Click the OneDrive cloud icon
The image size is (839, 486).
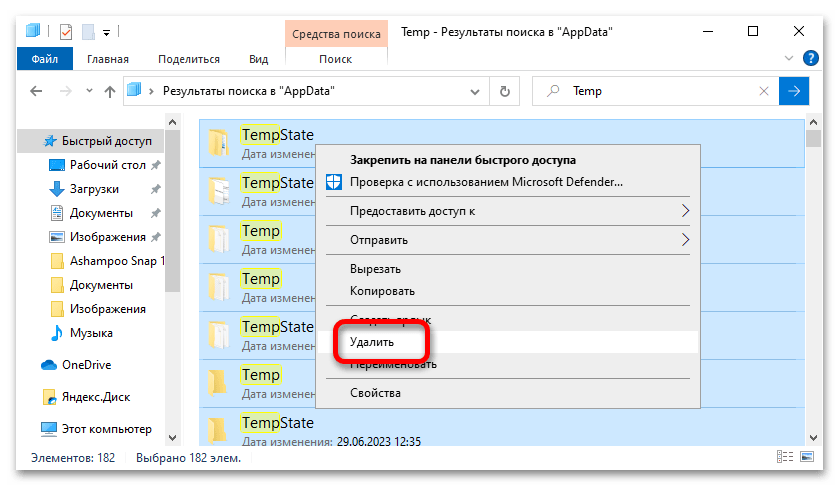(49, 365)
